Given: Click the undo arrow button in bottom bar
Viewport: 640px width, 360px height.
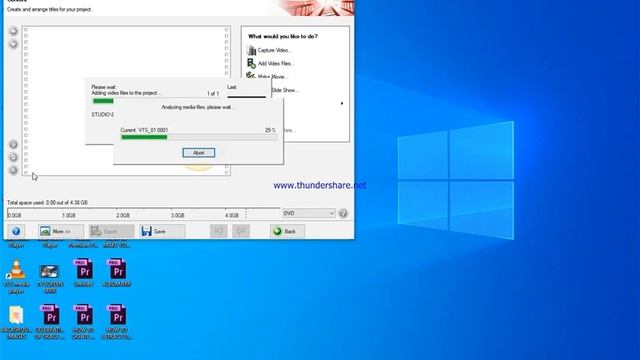Looking at the screenshot, I should (219, 231).
